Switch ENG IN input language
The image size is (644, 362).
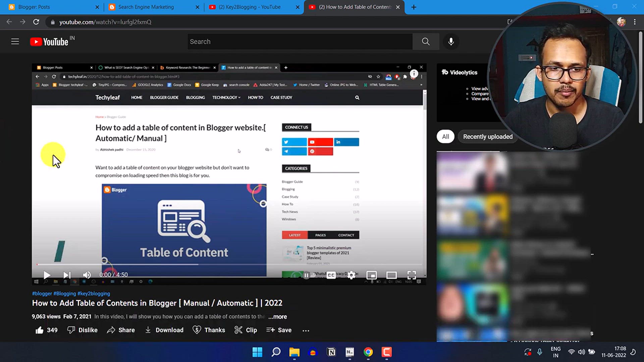click(555, 352)
